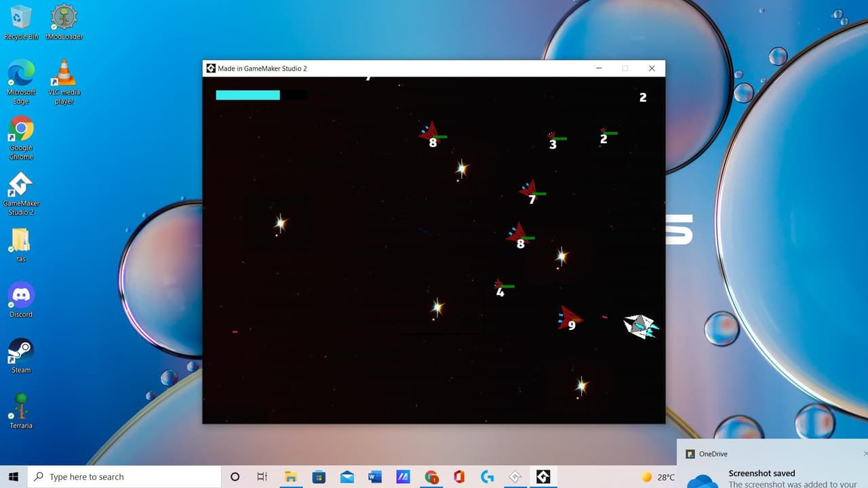Launch Microsoft Edge from the desktop

[x=21, y=82]
